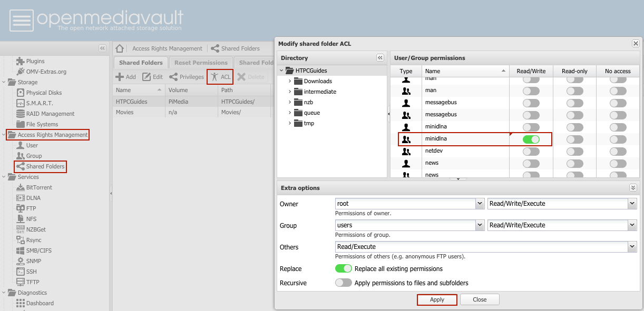Viewport: 644px width, 311px height.
Task: Open BitTorrent service in sidebar
Action: 39,187
